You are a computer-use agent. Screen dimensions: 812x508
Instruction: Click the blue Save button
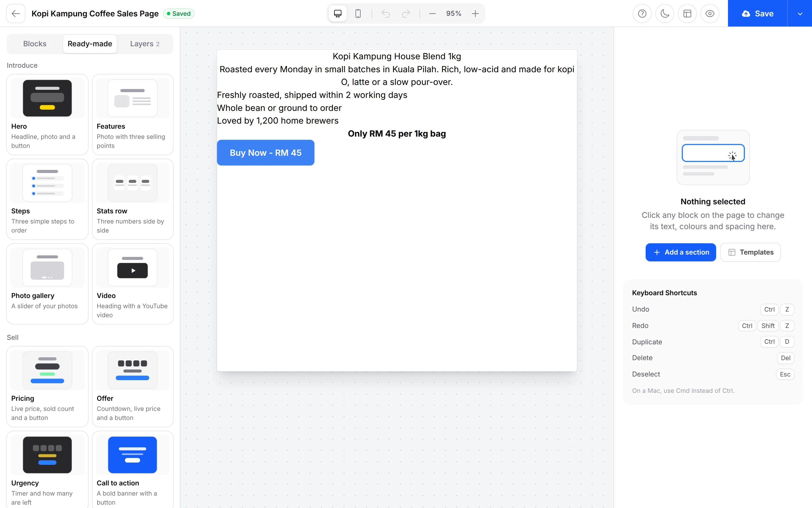coord(757,14)
